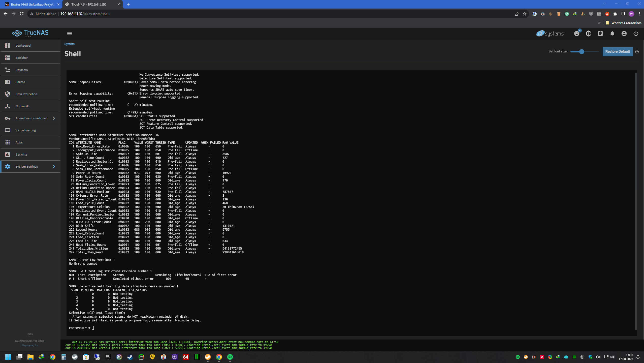644x363 pixels.
Task: Click the TrueCommand status icon
Action: click(x=588, y=34)
